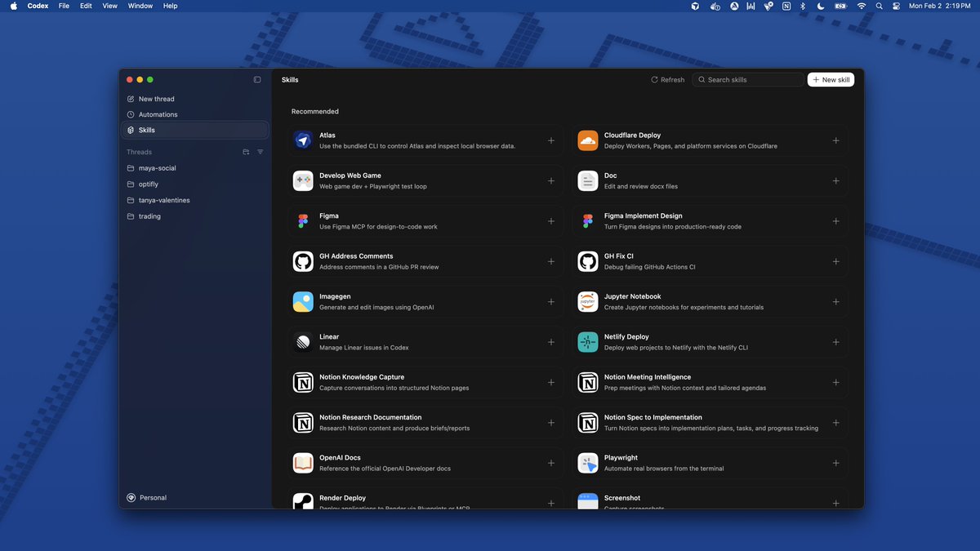980x551 pixels.
Task: Open the Apple menu
Action: coord(13,6)
